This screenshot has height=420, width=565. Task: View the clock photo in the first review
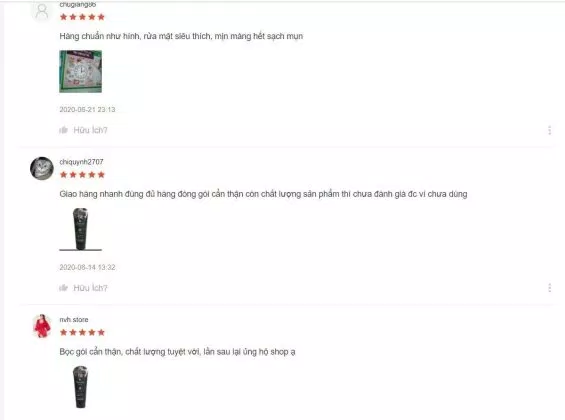80,71
